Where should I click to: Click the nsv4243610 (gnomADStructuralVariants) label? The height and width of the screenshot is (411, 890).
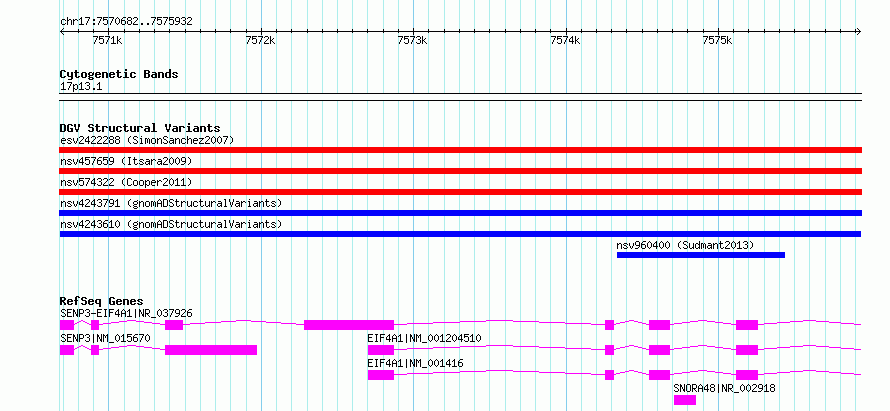pyautogui.click(x=171, y=224)
